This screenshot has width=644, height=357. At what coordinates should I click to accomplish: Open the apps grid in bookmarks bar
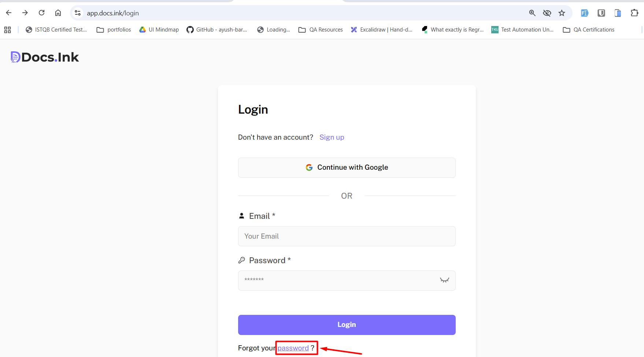click(x=7, y=30)
